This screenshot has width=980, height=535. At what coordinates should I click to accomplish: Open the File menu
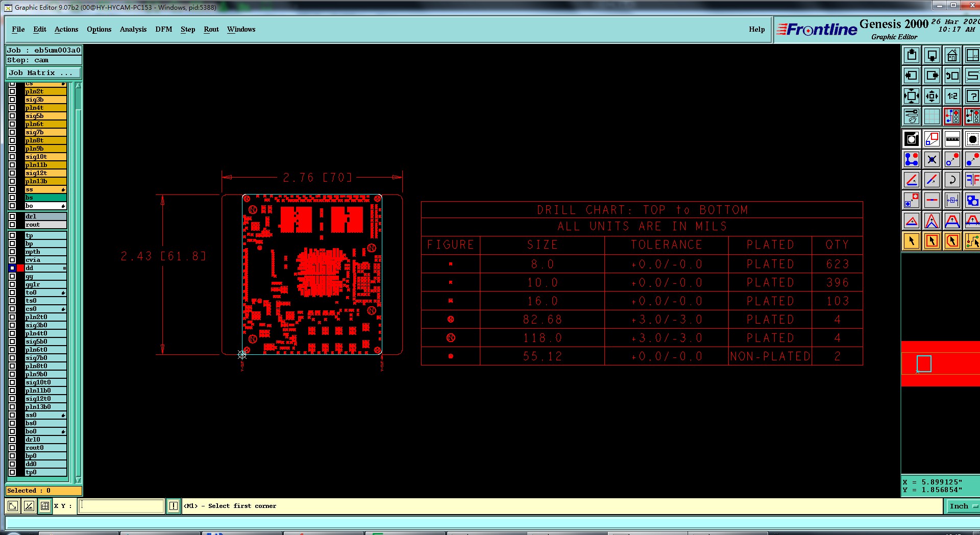18,29
